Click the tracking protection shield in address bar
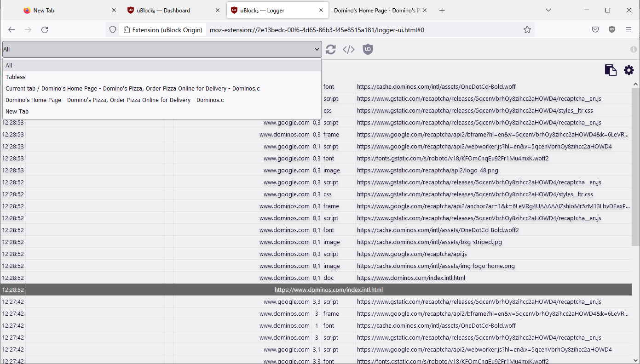This screenshot has height=364, width=640. click(112, 29)
